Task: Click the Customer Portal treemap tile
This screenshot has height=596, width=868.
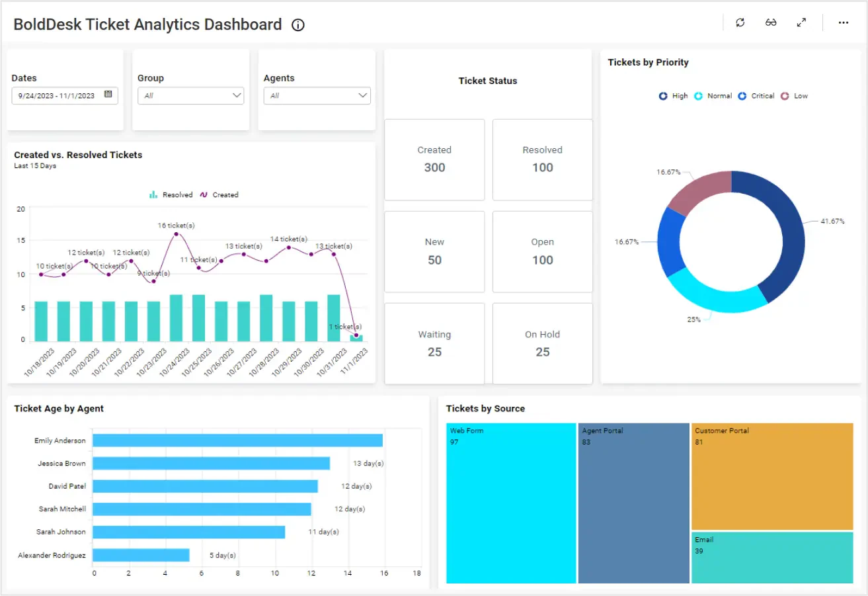Action: pyautogui.click(x=772, y=476)
